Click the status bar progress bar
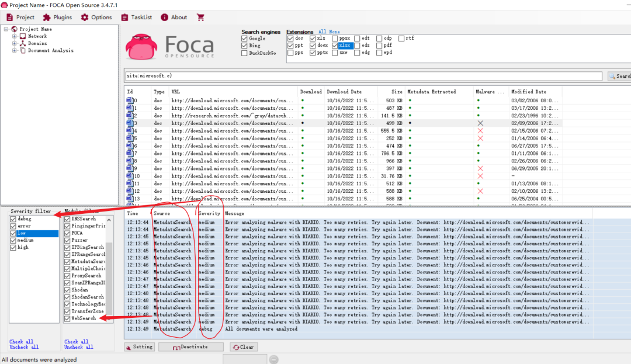631x364 pixels. (245, 359)
